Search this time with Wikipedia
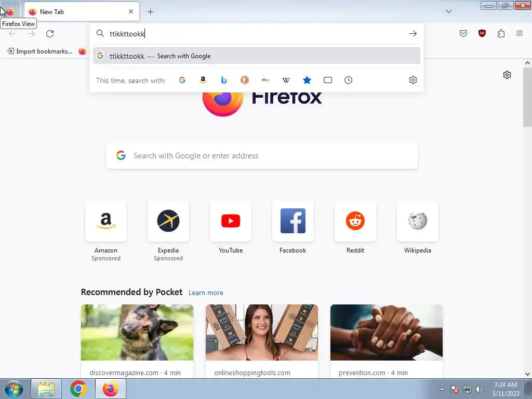532x399 pixels. (x=286, y=80)
